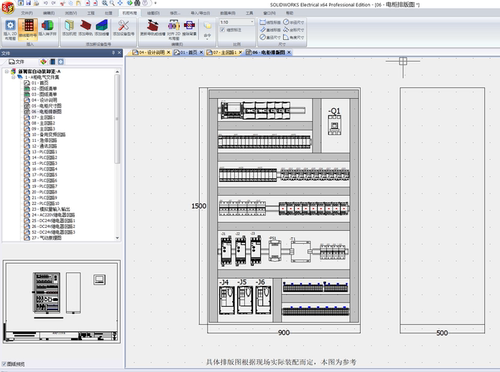Click the Zoom extents crosshair icon
This screenshot has height=372, width=500.
(x=120, y=3)
